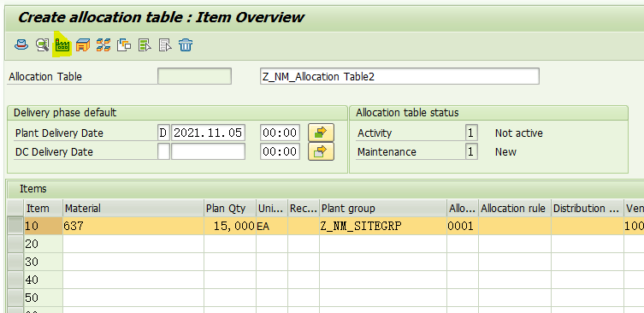Click unit cell EA
644x313 pixels.
coord(272,226)
